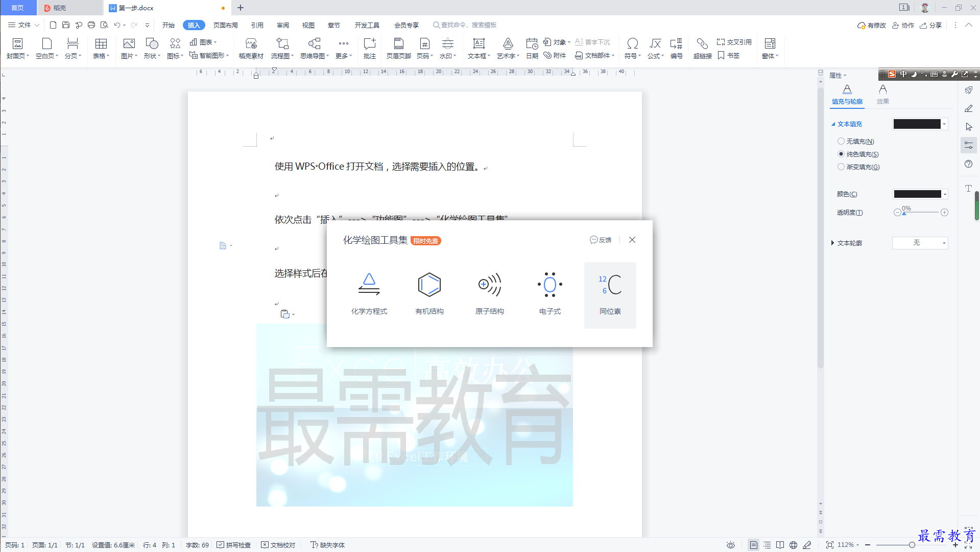The width and height of the screenshot is (980, 552).
Task: Open the 智能图形 smart graphics dropdown
Action: tap(209, 55)
